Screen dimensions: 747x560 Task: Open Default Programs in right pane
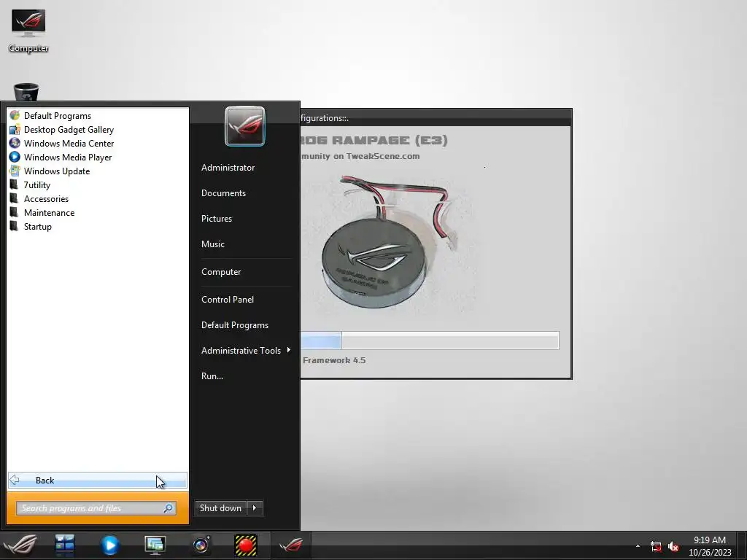coord(235,325)
